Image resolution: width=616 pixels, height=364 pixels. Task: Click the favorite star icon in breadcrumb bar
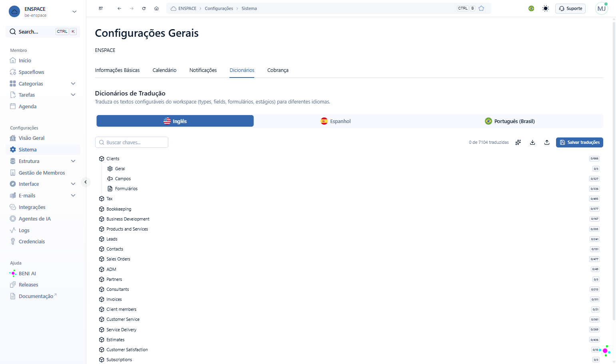481,8
